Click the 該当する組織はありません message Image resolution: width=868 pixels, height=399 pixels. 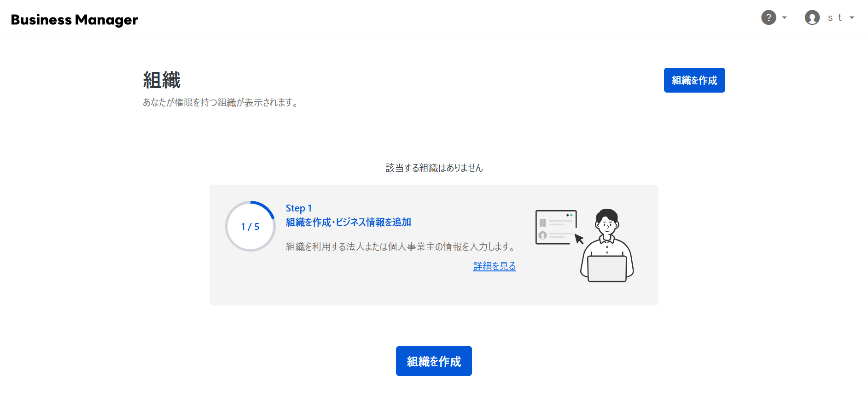tap(434, 168)
